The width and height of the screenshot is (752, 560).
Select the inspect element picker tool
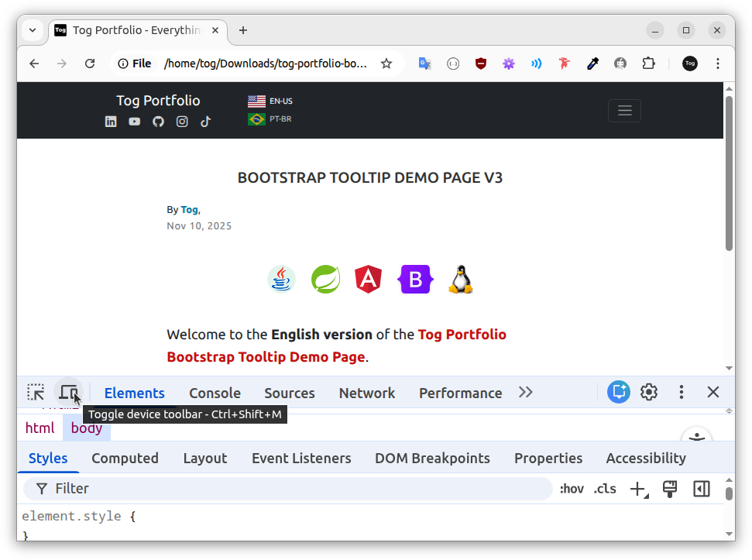(x=36, y=393)
